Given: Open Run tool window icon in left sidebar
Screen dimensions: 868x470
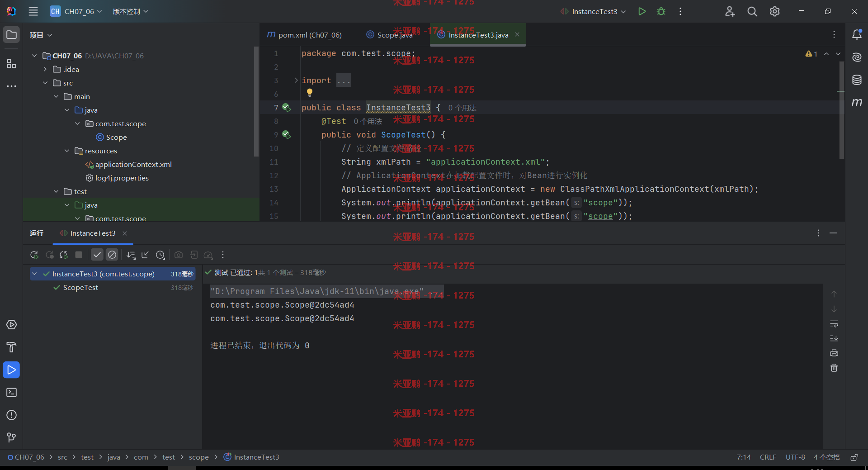Looking at the screenshot, I should (x=11, y=370).
